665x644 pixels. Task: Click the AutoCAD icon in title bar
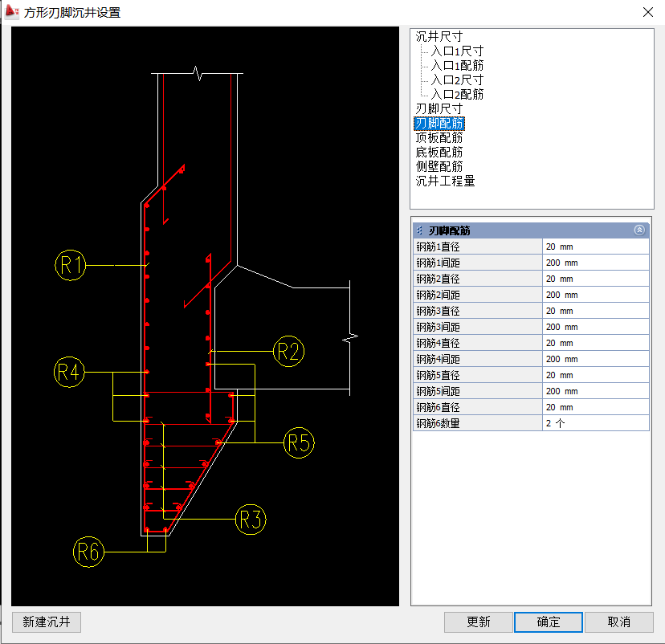coord(11,11)
